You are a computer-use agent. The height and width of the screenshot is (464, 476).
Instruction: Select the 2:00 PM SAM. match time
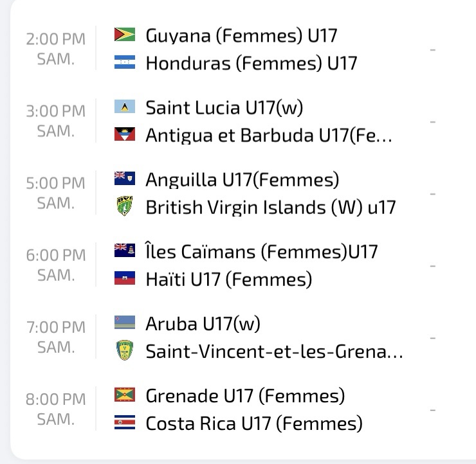[55, 49]
